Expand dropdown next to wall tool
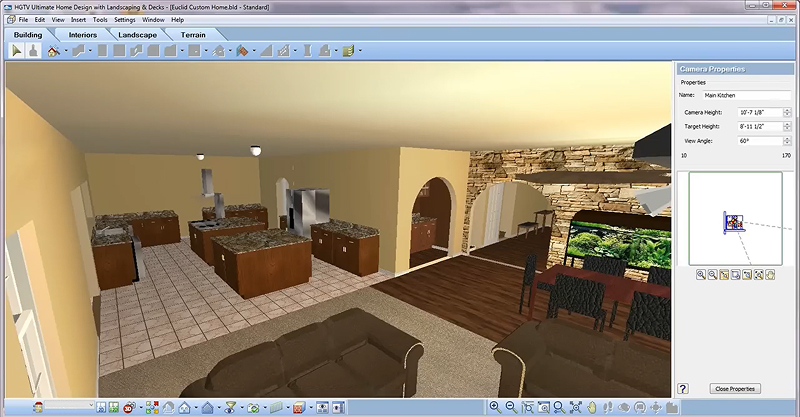 (x=90, y=51)
